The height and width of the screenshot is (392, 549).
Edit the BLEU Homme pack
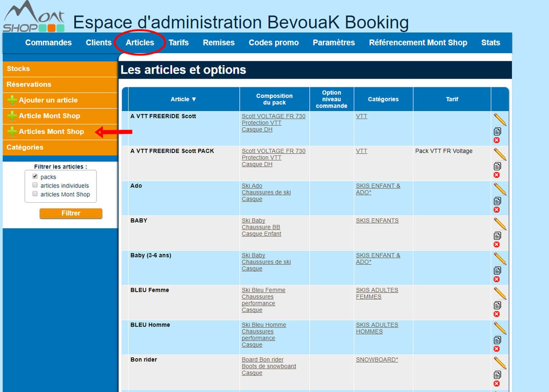pyautogui.click(x=500, y=328)
